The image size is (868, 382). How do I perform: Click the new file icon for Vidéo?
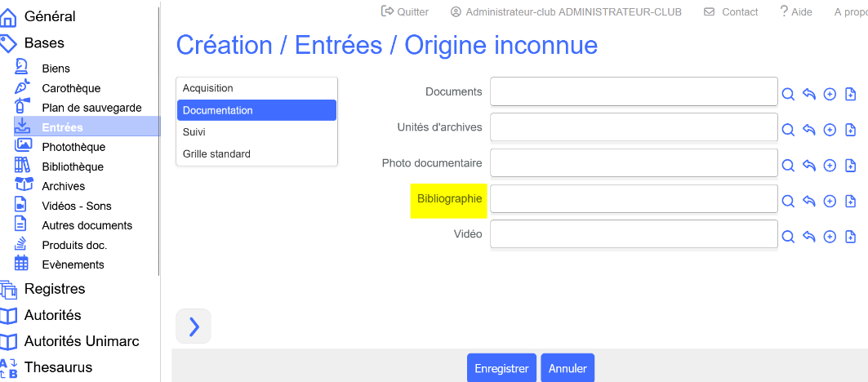[850, 237]
